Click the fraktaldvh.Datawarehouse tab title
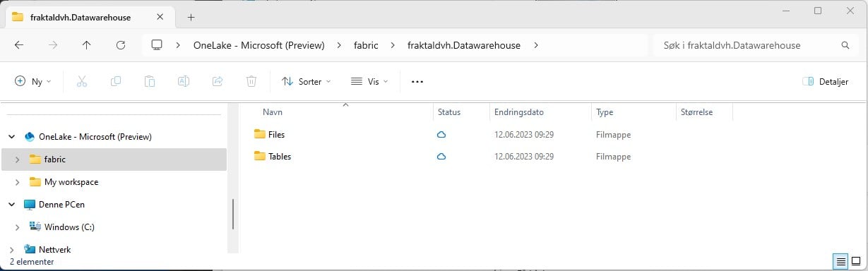 click(x=81, y=17)
